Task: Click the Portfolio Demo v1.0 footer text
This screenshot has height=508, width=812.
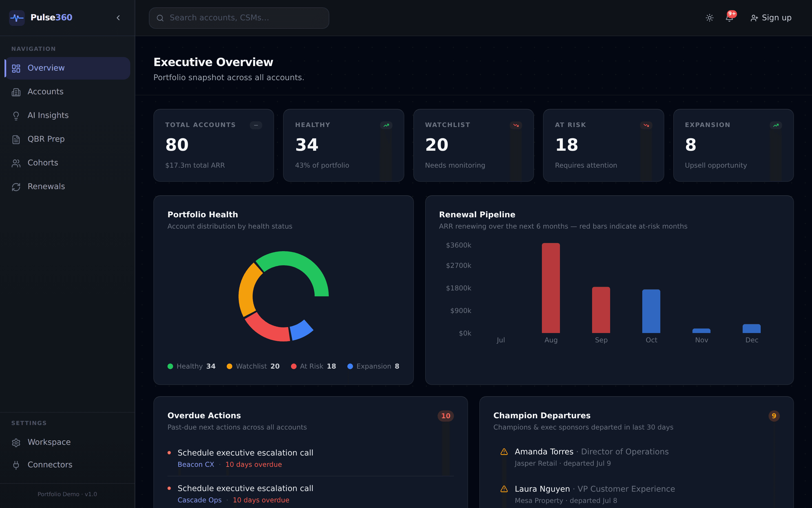Action: point(67,494)
